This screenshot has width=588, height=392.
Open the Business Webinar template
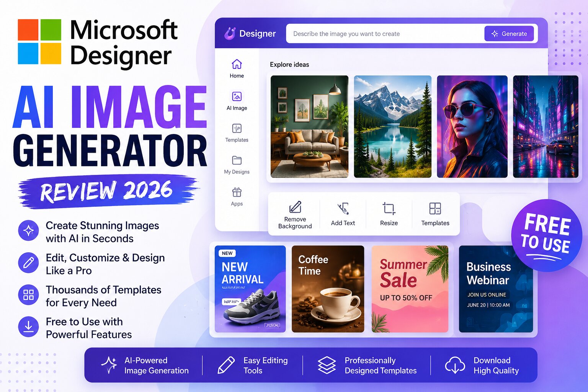tap(496, 289)
